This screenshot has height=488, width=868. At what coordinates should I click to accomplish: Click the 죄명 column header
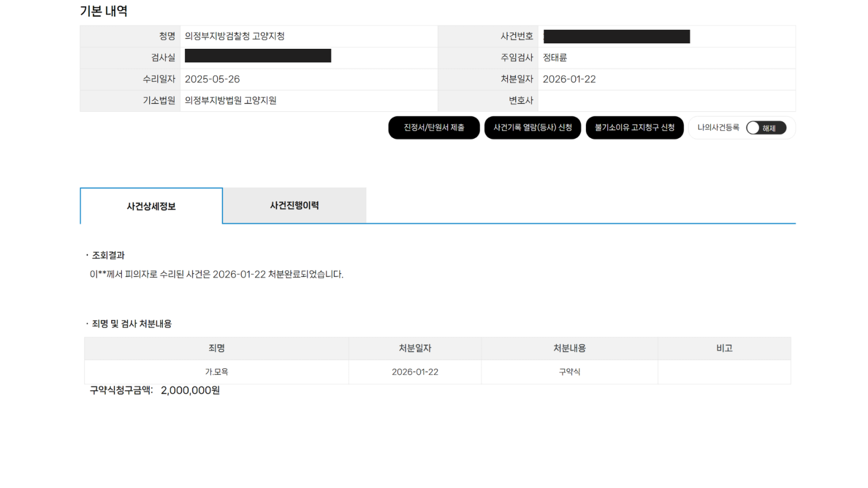point(216,348)
